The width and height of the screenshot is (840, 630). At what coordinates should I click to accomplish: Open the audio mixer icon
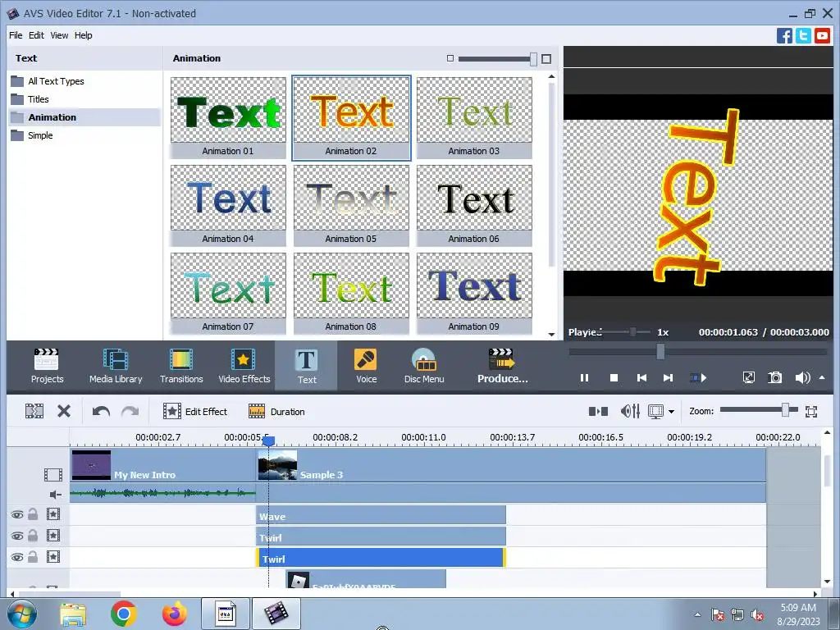(630, 412)
